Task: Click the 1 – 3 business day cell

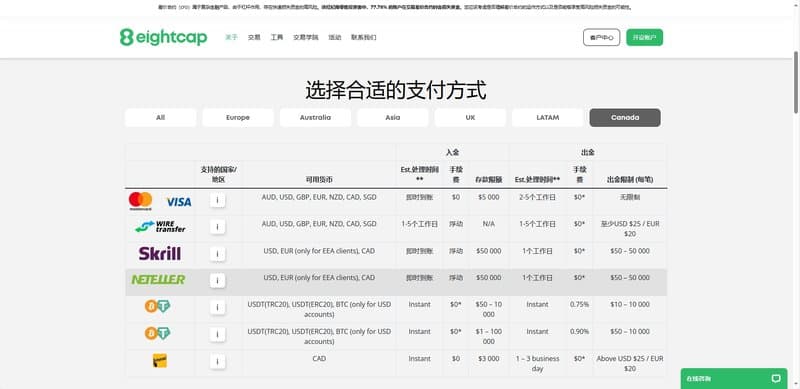Action: [x=538, y=363]
